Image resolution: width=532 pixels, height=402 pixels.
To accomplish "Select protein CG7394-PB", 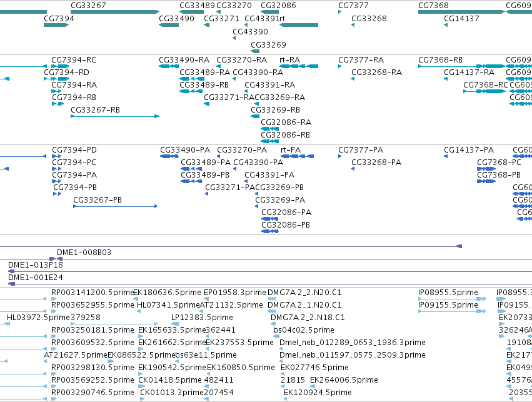I will pos(57,194).
